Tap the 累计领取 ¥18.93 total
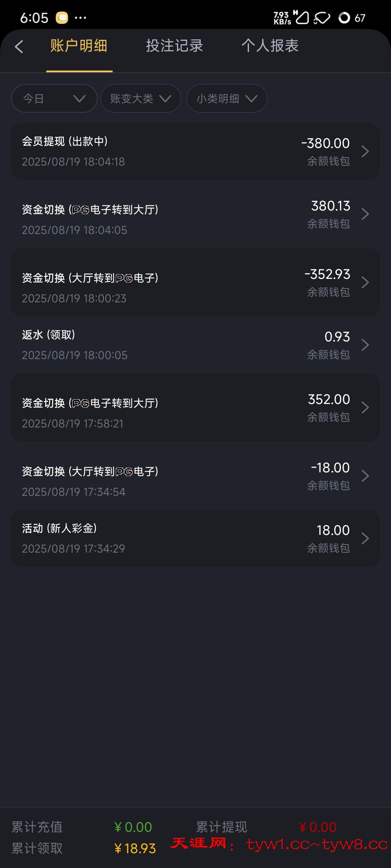The width and height of the screenshot is (391, 868). click(135, 848)
